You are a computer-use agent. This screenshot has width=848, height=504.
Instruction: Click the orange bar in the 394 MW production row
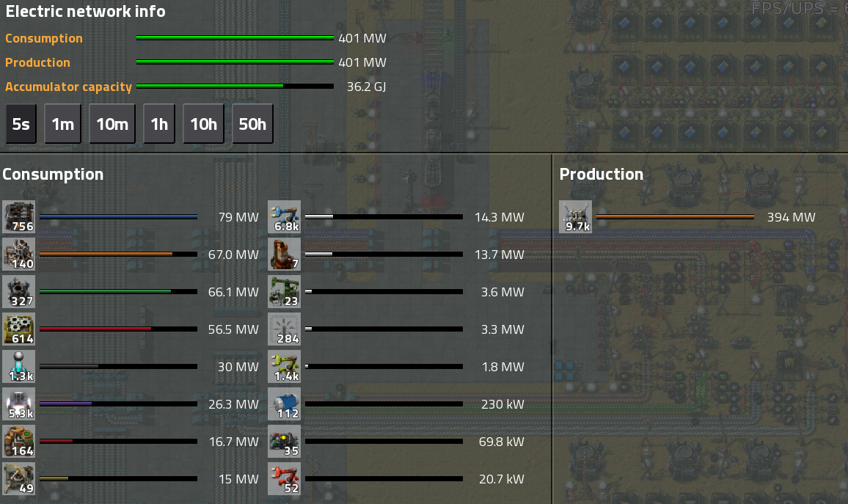pos(676,217)
